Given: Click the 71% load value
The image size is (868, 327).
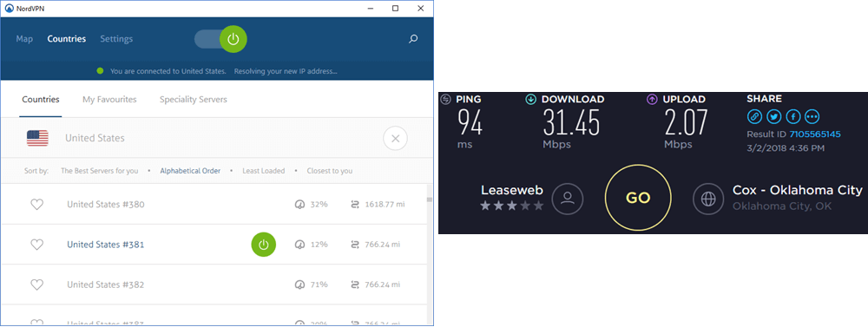Looking at the screenshot, I should click(x=319, y=285).
